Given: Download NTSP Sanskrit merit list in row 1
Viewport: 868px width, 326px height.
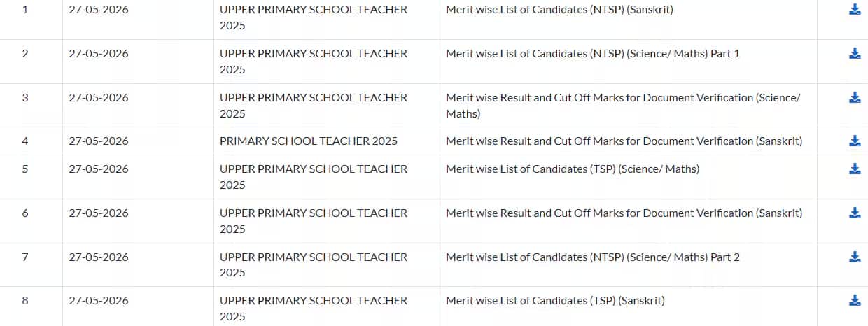Looking at the screenshot, I should coord(855,10).
